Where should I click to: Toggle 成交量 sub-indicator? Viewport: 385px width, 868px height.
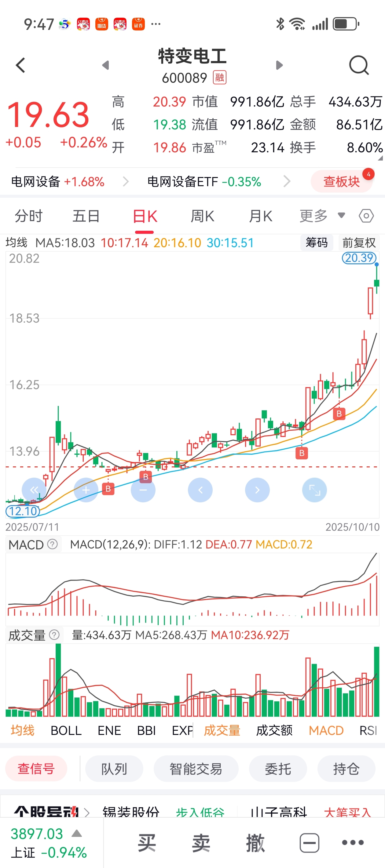pos(222,731)
